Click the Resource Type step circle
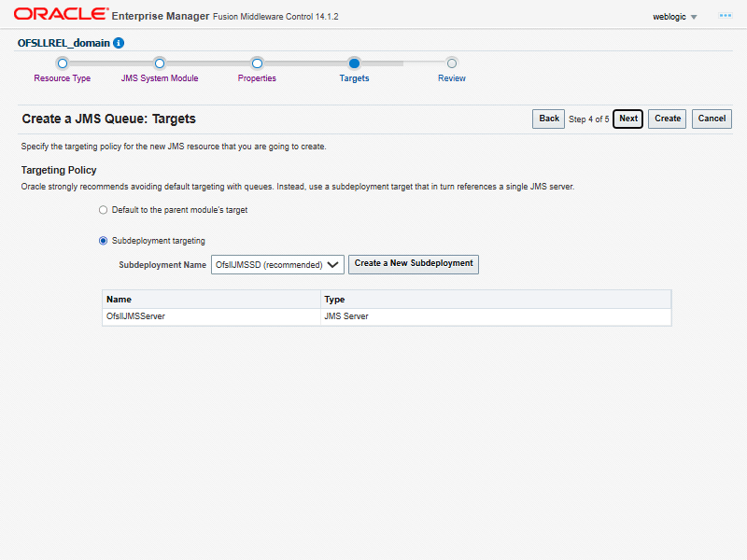The height and width of the screenshot is (560, 747). pos(63,63)
